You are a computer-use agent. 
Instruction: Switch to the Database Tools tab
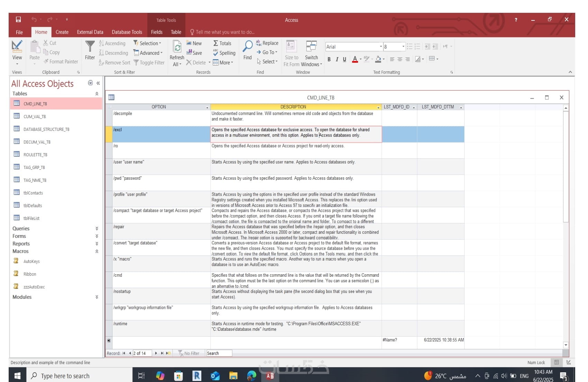click(x=127, y=32)
